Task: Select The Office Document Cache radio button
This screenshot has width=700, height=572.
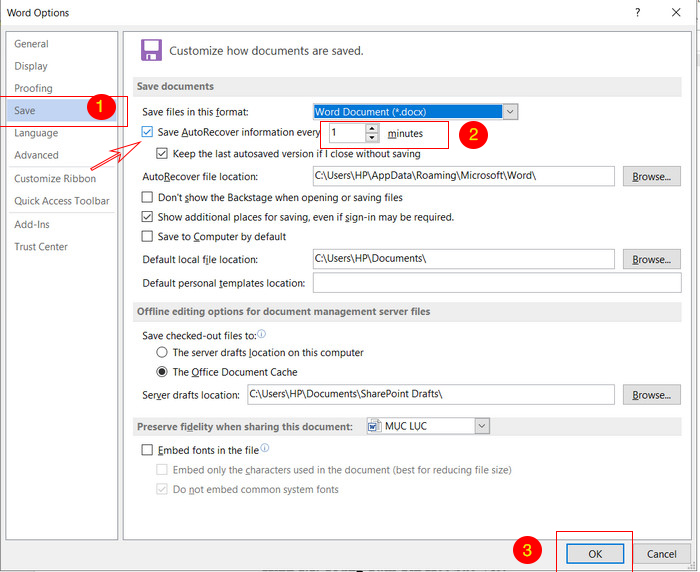Action: click(162, 372)
